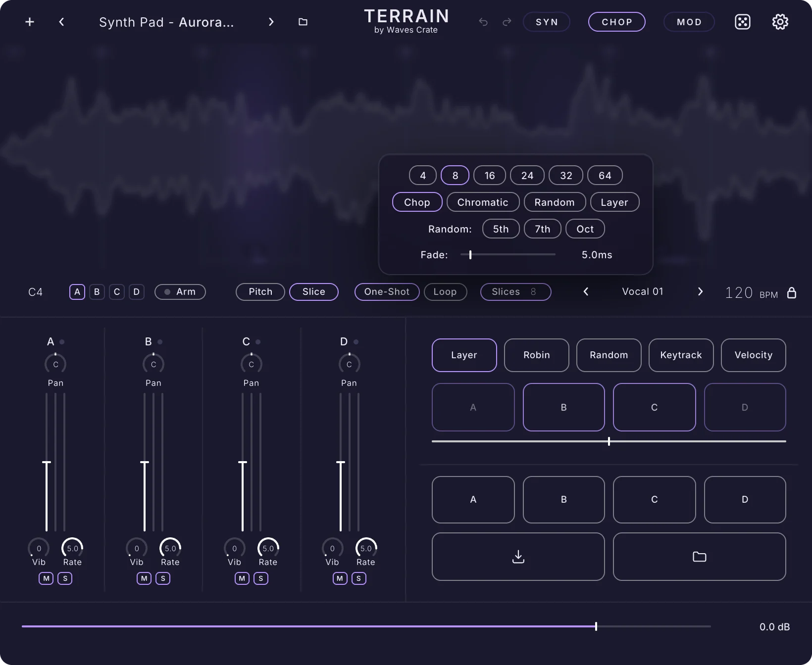This screenshot has height=665, width=812.
Task: Click layer crossfade slider under A B C D
Action: pyautogui.click(x=609, y=441)
